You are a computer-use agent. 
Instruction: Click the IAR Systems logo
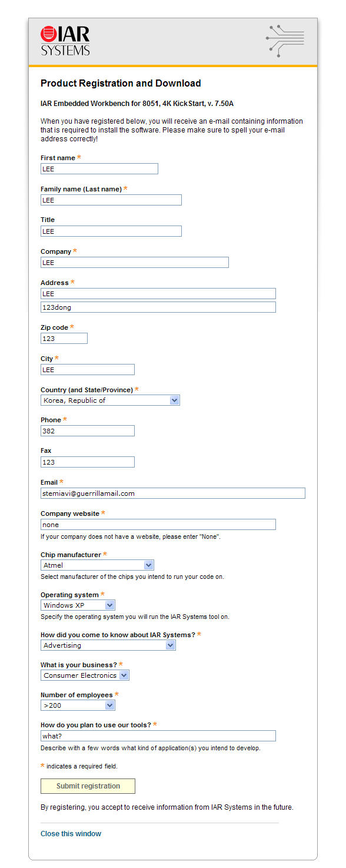coord(65,41)
